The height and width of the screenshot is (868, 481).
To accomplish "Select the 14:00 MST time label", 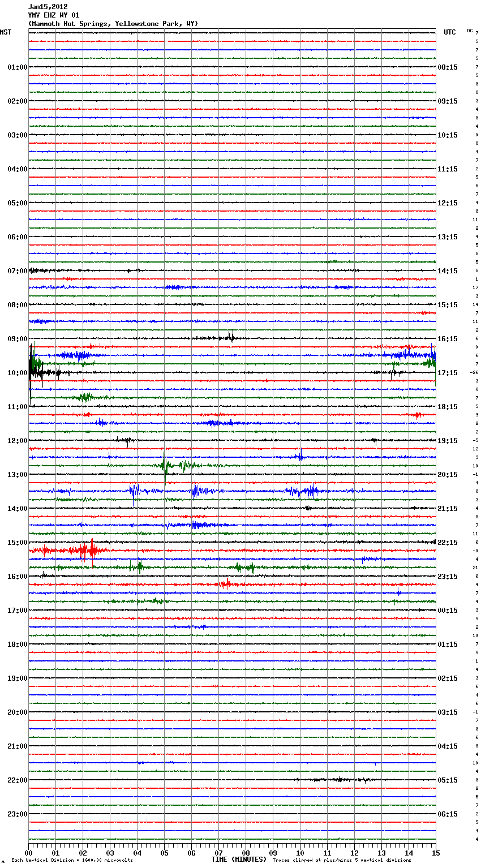I will [18, 509].
